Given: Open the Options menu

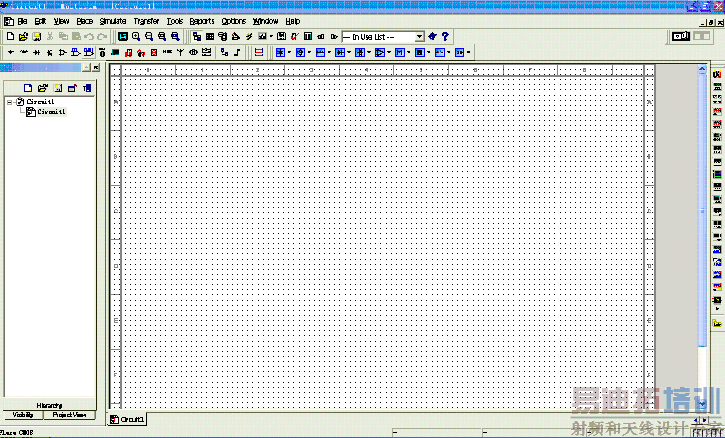Looking at the screenshot, I should pyautogui.click(x=233, y=21).
